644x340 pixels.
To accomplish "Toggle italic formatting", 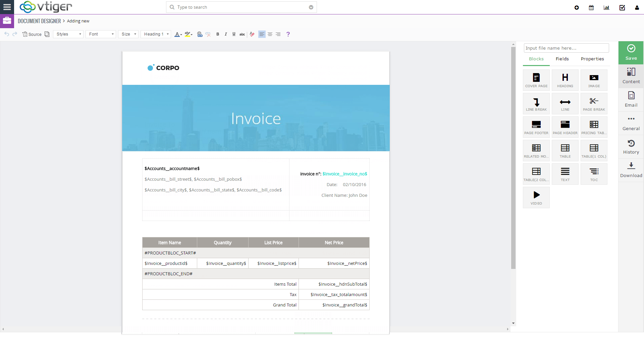I will coord(226,34).
